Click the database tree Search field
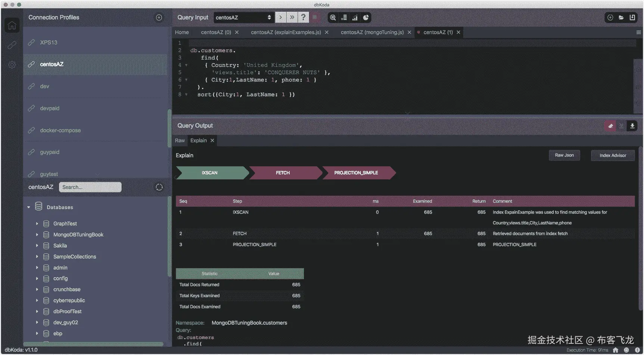Viewport: 644px width, 355px height. [x=90, y=187]
